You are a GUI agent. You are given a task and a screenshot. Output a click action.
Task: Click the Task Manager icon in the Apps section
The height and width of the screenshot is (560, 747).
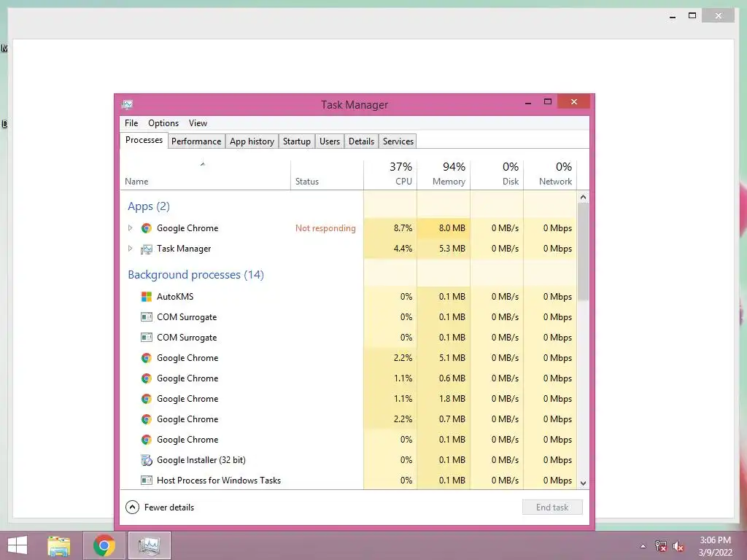pos(146,249)
